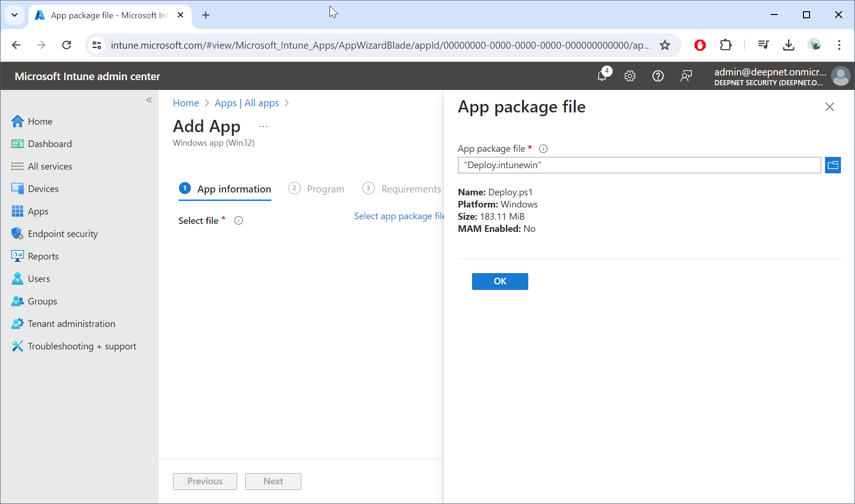This screenshot has width=855, height=504.
Task: Click the App package file text field
Action: (x=639, y=165)
